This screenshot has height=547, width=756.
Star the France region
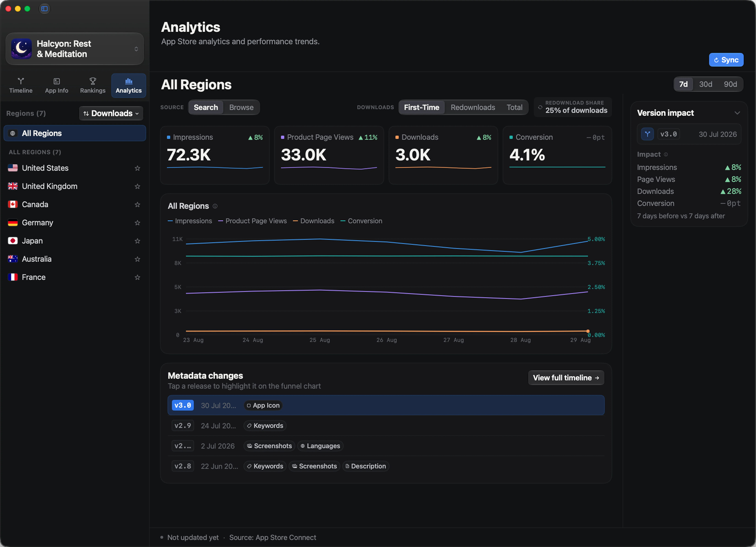137,277
